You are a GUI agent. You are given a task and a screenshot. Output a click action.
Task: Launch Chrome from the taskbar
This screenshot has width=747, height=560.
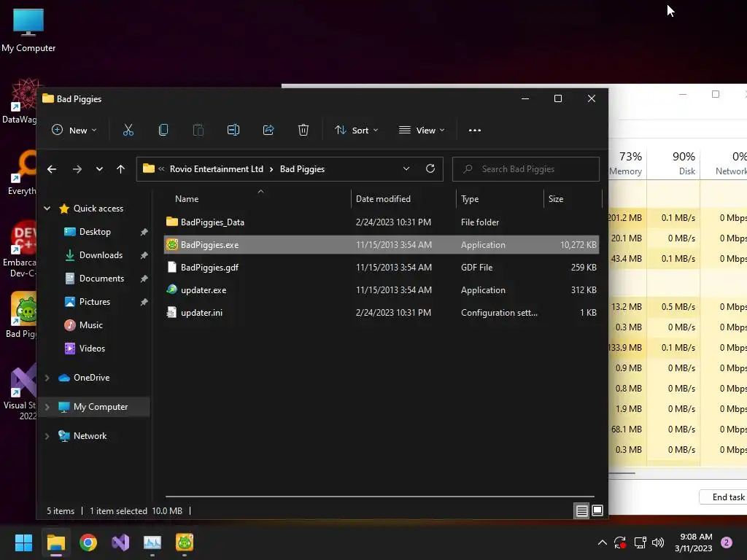point(88,542)
